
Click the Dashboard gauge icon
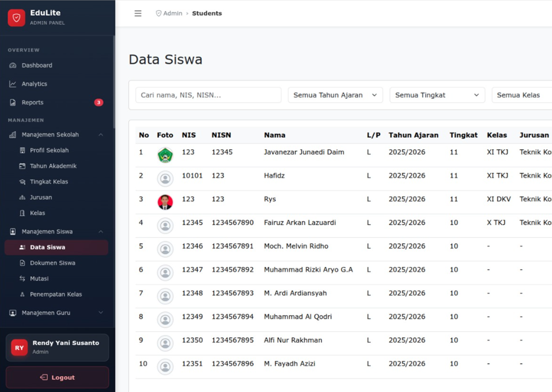click(x=13, y=65)
